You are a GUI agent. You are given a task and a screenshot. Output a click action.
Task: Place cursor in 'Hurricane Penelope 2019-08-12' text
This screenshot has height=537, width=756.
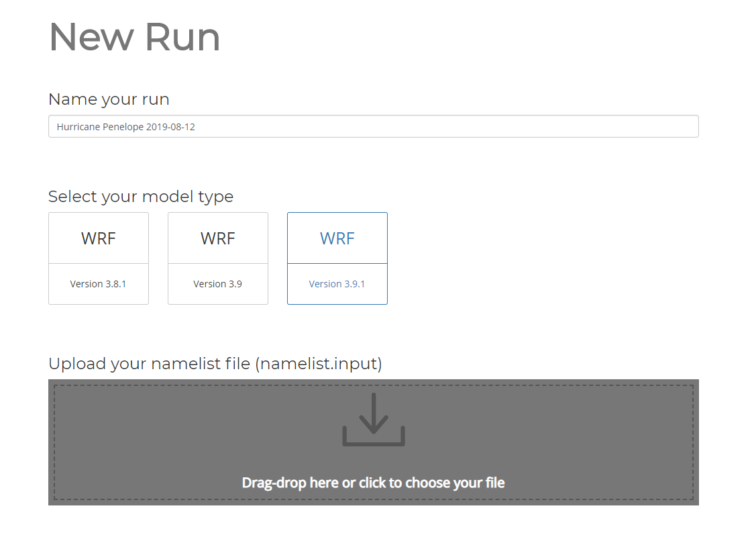pos(126,126)
